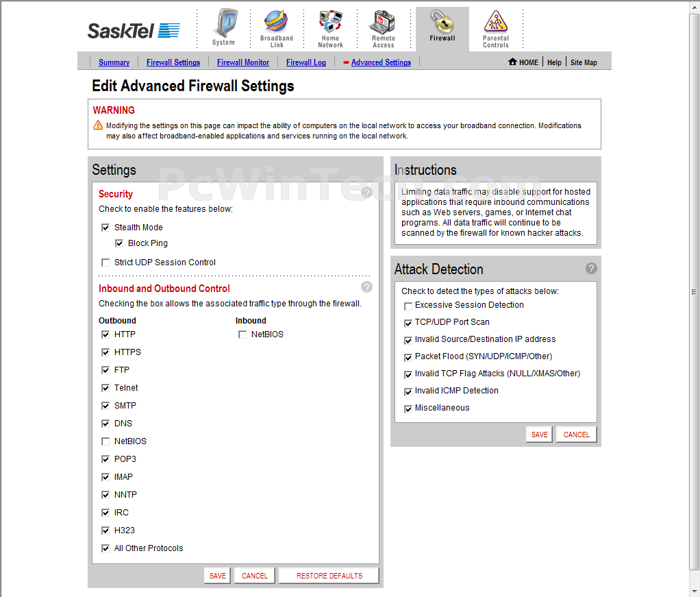Open the Firewall Settings tab
700x597 pixels.
tap(173, 62)
